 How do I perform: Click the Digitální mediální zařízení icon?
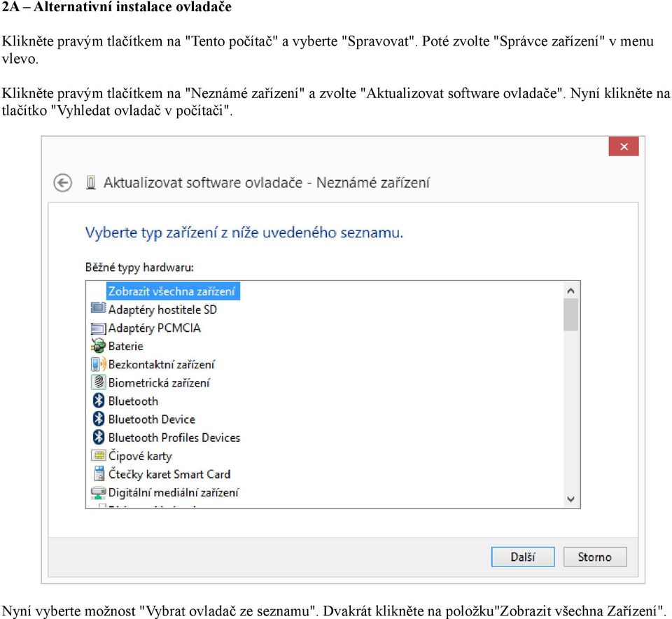pyautogui.click(x=99, y=492)
